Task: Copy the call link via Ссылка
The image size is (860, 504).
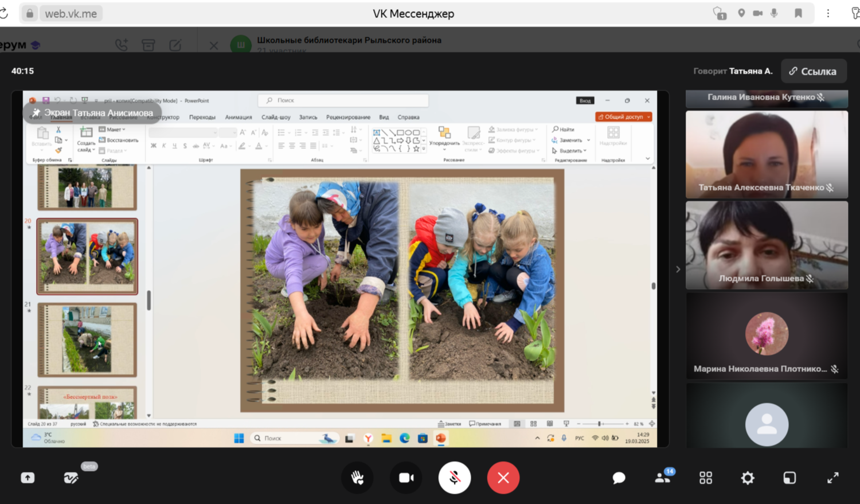Action: [x=814, y=71]
